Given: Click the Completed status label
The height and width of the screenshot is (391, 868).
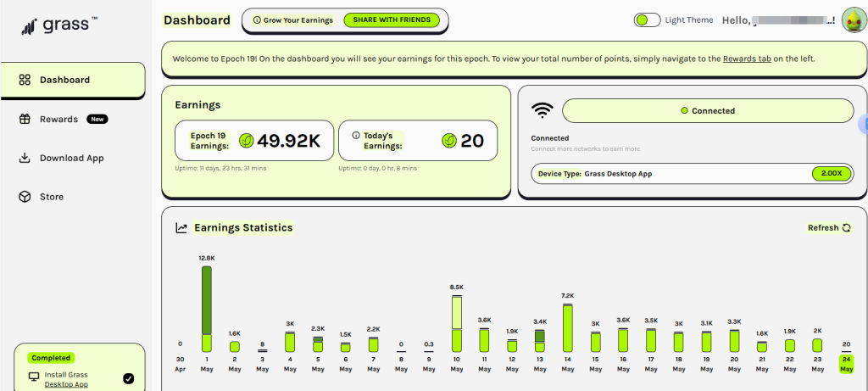Looking at the screenshot, I should tap(50, 358).
